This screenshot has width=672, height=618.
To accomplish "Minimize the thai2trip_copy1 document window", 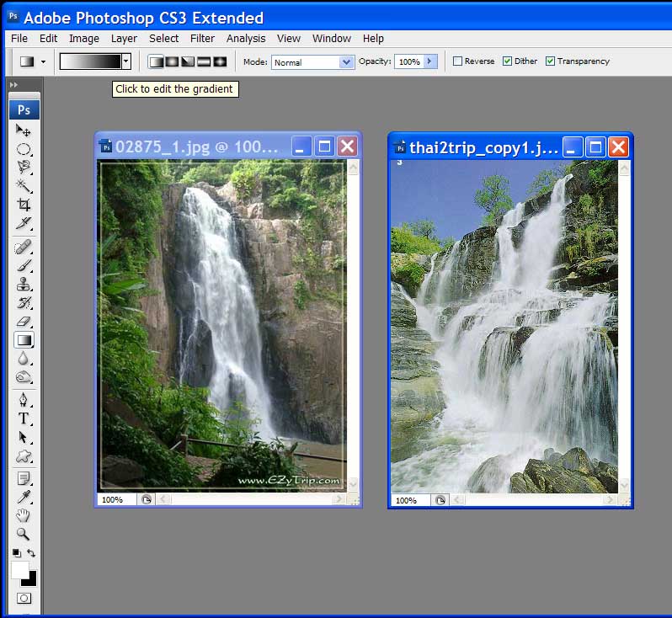I will pyautogui.click(x=572, y=147).
